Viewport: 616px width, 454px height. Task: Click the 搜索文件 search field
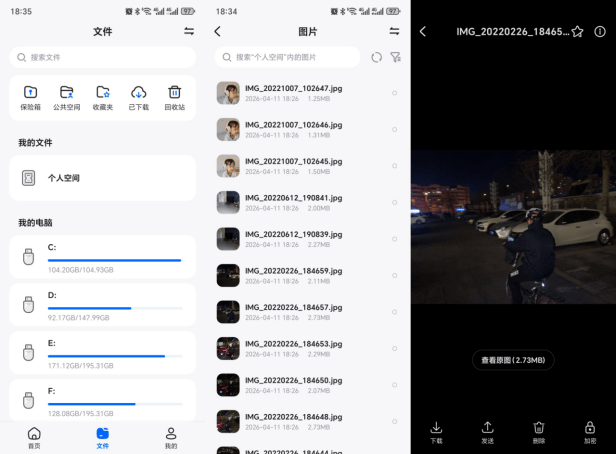tap(102, 58)
